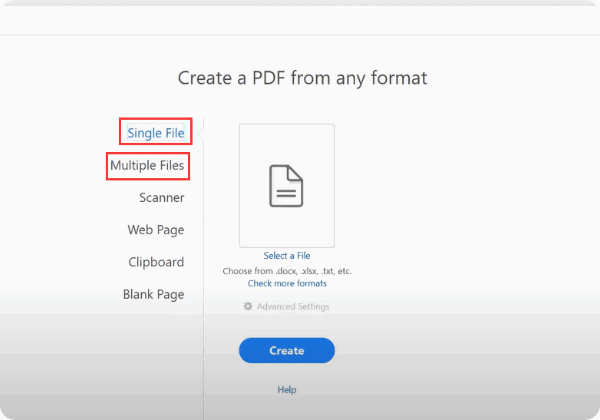This screenshot has width=600, height=420.
Task: Choose the Scanner source option
Action: [x=161, y=197]
